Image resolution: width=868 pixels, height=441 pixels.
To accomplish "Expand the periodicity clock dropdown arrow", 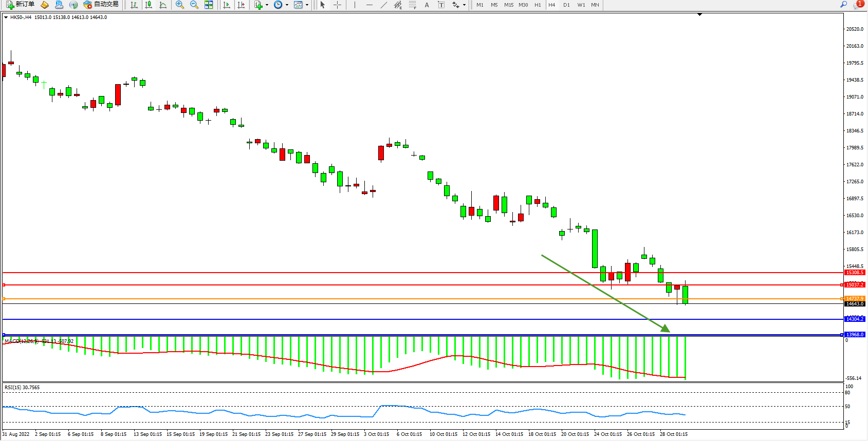I will pyautogui.click(x=287, y=5).
